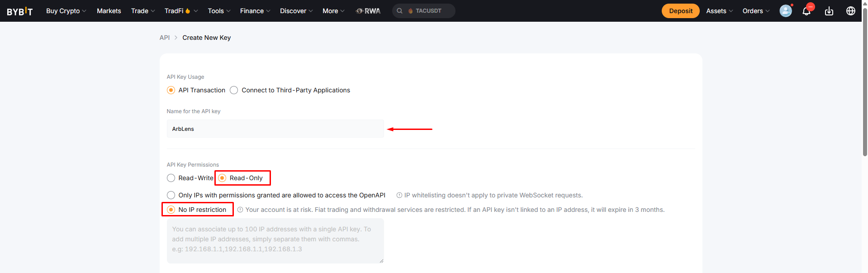Expand the More dropdown
Screen dimensions: 868x273
(x=333, y=11)
